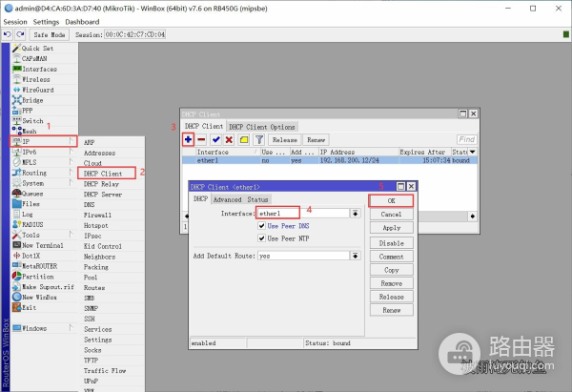The width and height of the screenshot is (572, 392).
Task: Click the filter funnel button
Action: pos(259,139)
